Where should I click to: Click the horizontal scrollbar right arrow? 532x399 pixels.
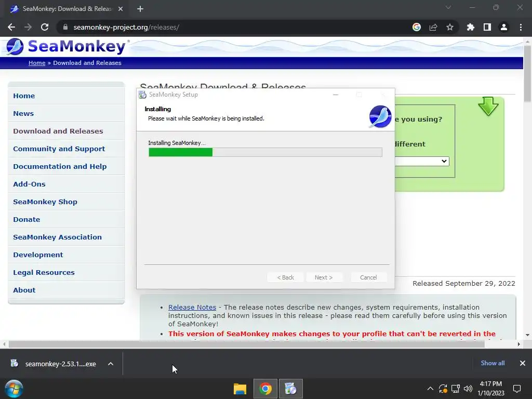tap(519, 344)
